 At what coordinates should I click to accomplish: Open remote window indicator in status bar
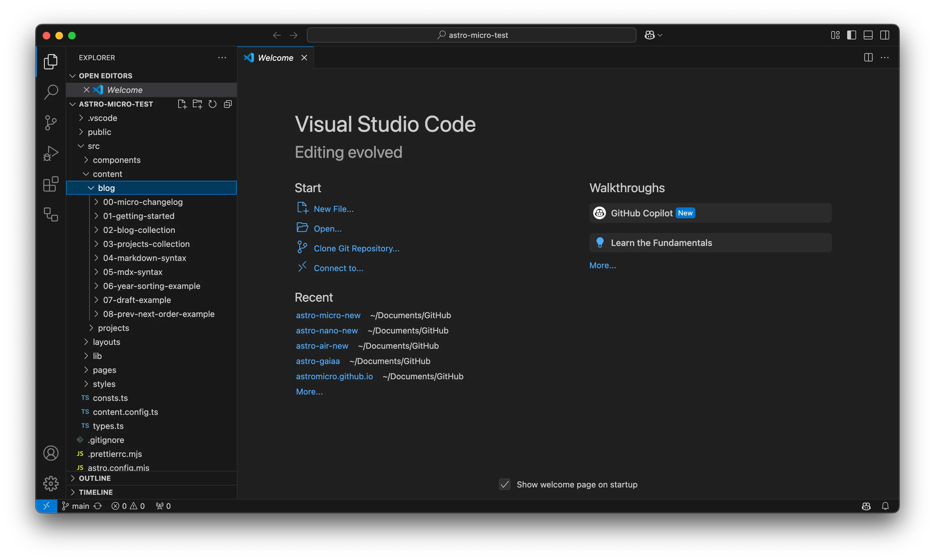point(46,506)
